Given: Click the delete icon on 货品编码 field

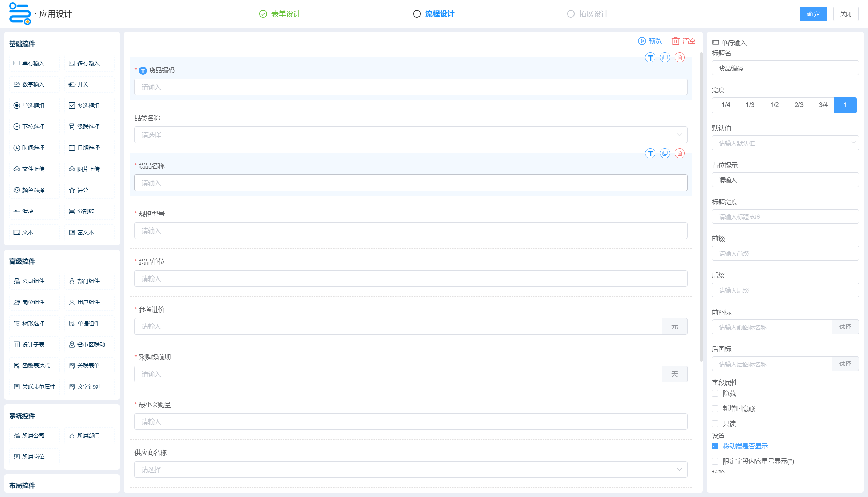Looking at the screenshot, I should (679, 58).
